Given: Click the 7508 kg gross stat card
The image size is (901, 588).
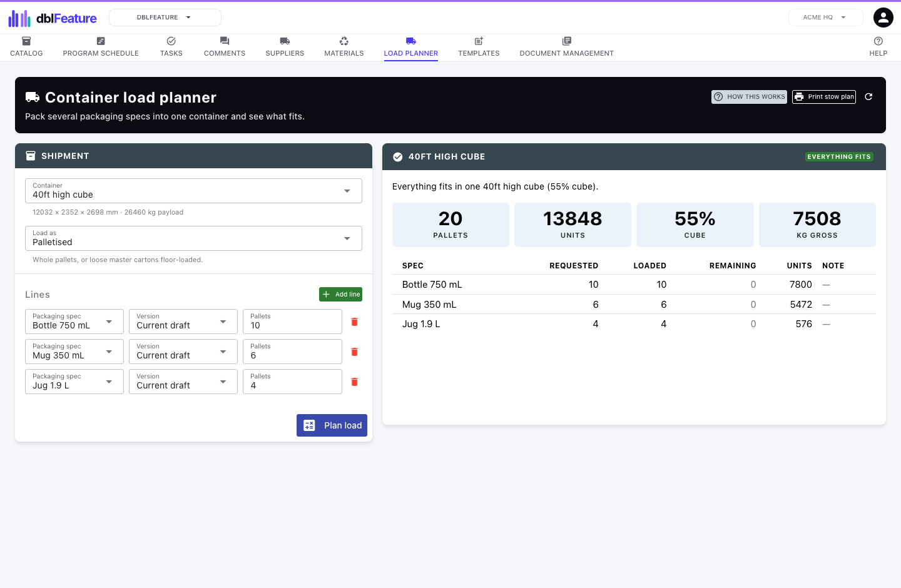Looking at the screenshot, I should (817, 225).
